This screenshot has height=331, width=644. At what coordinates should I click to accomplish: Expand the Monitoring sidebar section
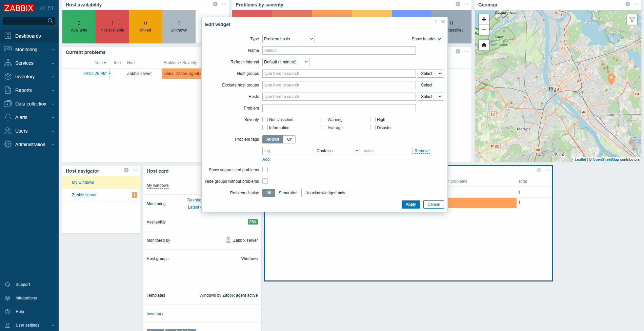(29, 50)
